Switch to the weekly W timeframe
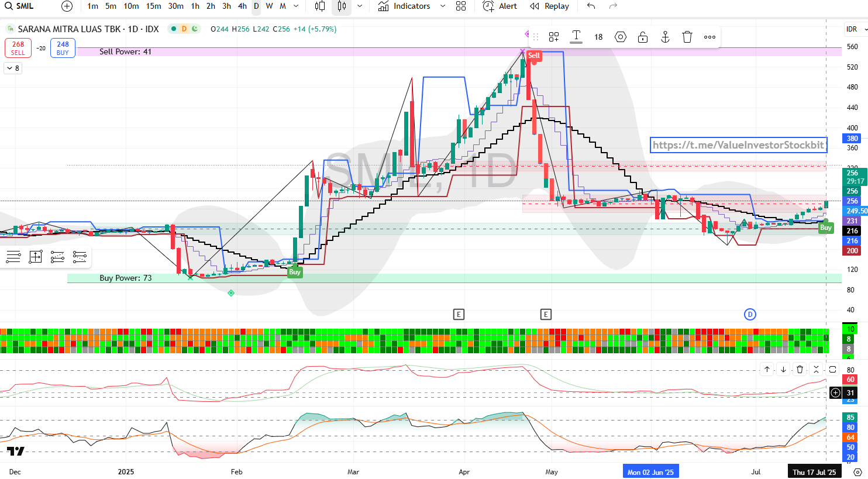The height and width of the screenshot is (479, 868). (269, 6)
